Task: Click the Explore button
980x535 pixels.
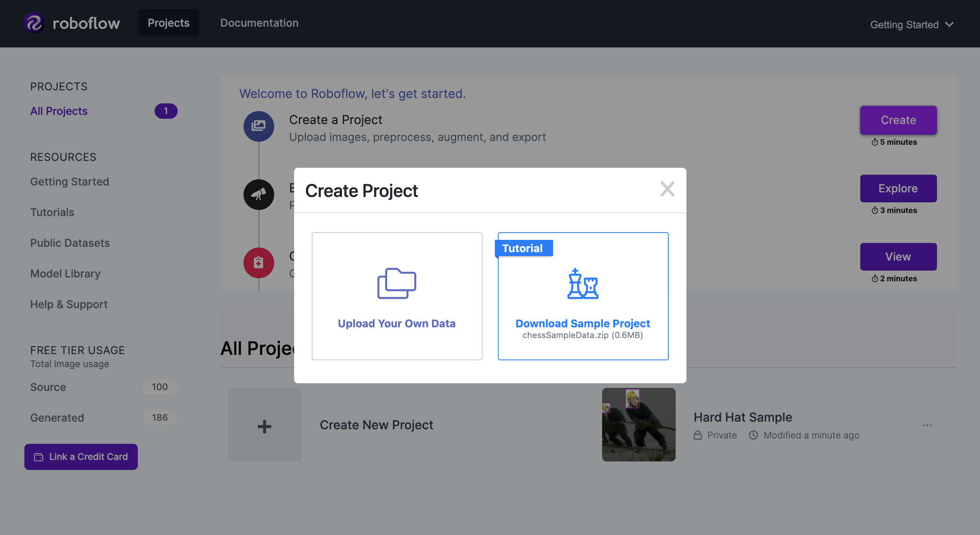Action: point(898,188)
